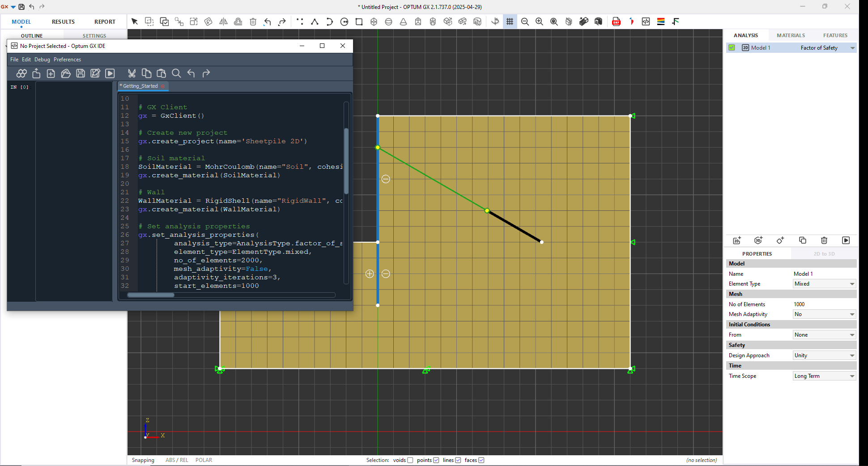Click the IDE copy icon
The image size is (868, 466).
[x=146, y=73]
